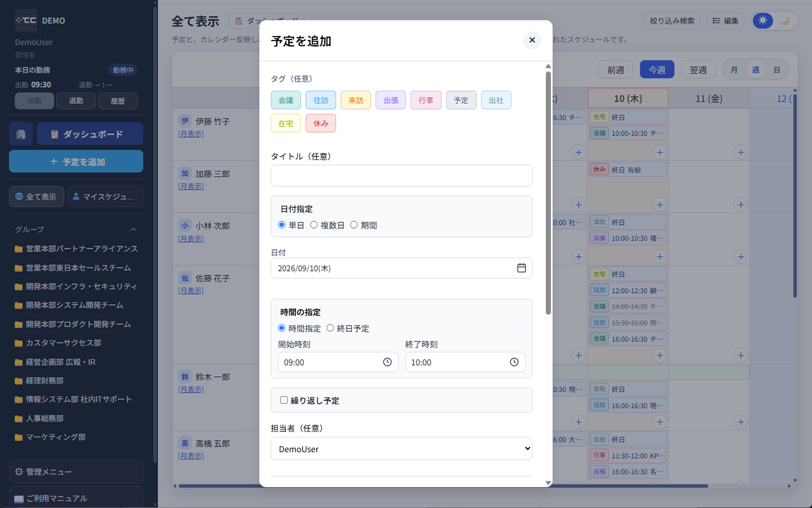Select the 複数日 radio option
The image size is (812, 508).
(x=314, y=225)
